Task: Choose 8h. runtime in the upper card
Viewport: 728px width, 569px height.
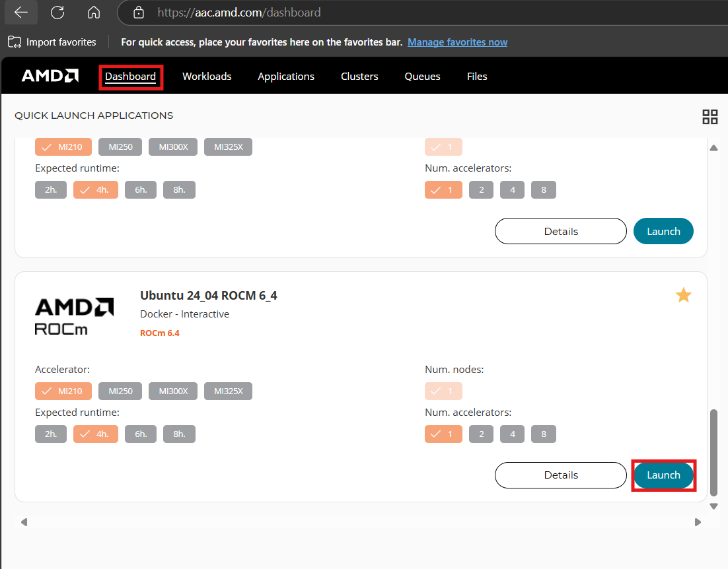Action: [x=179, y=189]
